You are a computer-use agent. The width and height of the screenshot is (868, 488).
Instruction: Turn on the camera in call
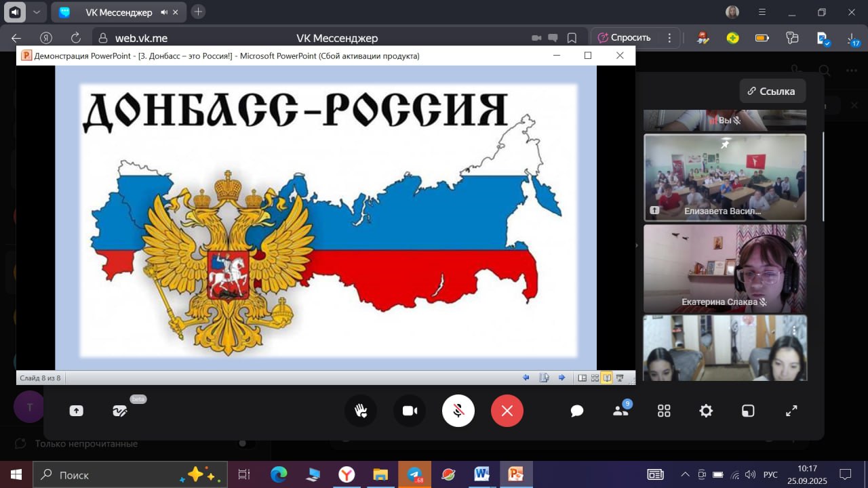(410, 411)
